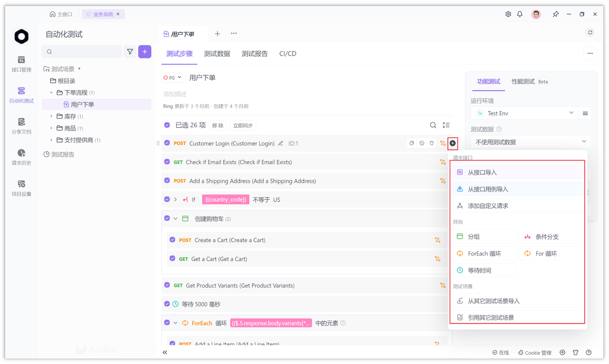Toggle select-all checkbox for 已选 26 项
Screen dimensions: 609x364
coord(167,125)
